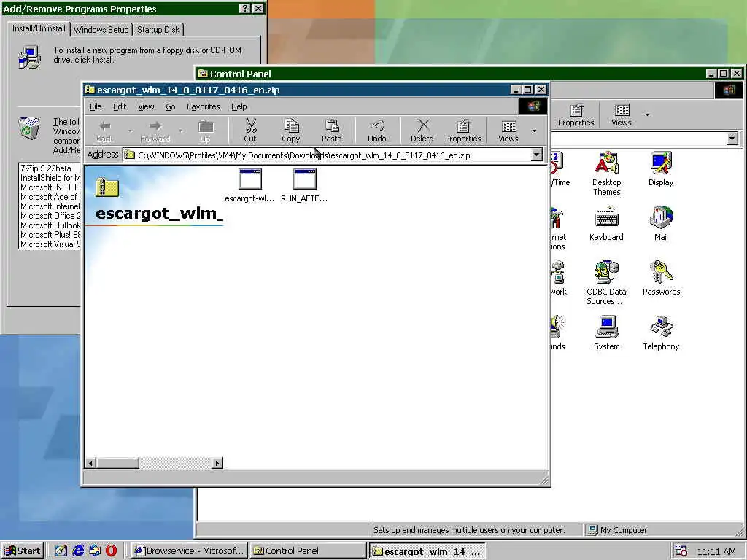Click Views icon in Control Panel toolbar
Screen dimensions: 747x560
pos(622,115)
